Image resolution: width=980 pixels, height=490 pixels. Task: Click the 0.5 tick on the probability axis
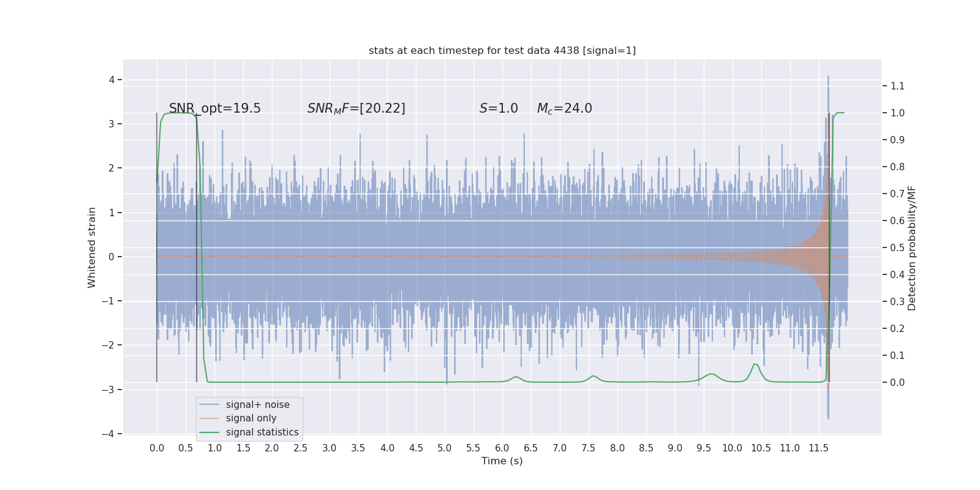pyautogui.click(x=897, y=247)
